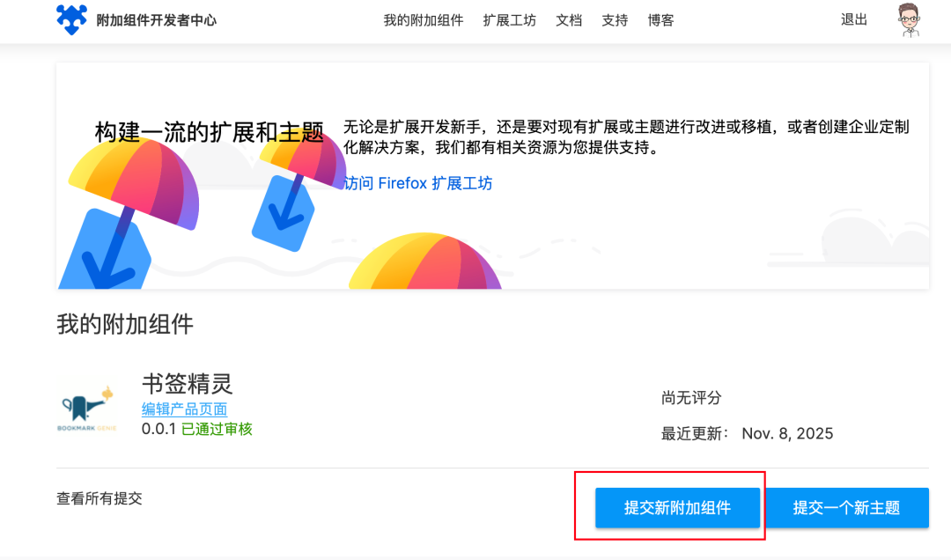Follow the 访问 Firefox 扩展工坊 link

click(x=417, y=183)
